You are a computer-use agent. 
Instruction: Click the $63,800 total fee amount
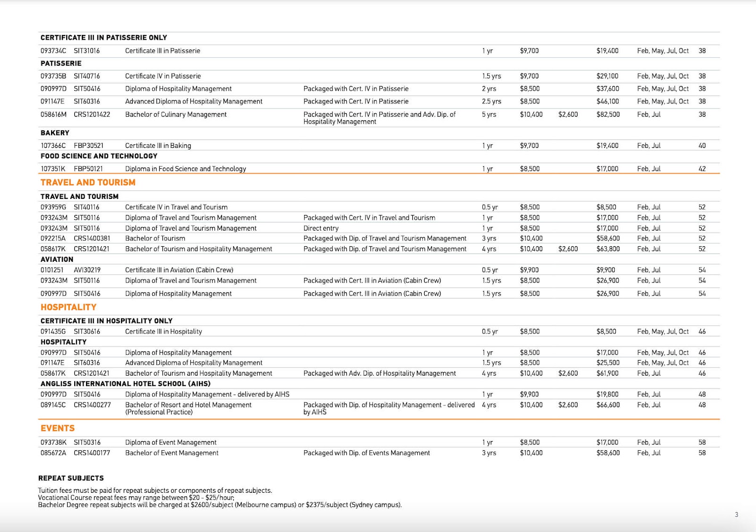[608, 249]
